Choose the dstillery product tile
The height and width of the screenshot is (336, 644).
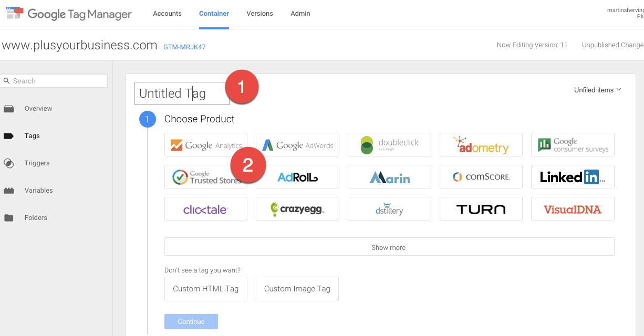point(389,209)
